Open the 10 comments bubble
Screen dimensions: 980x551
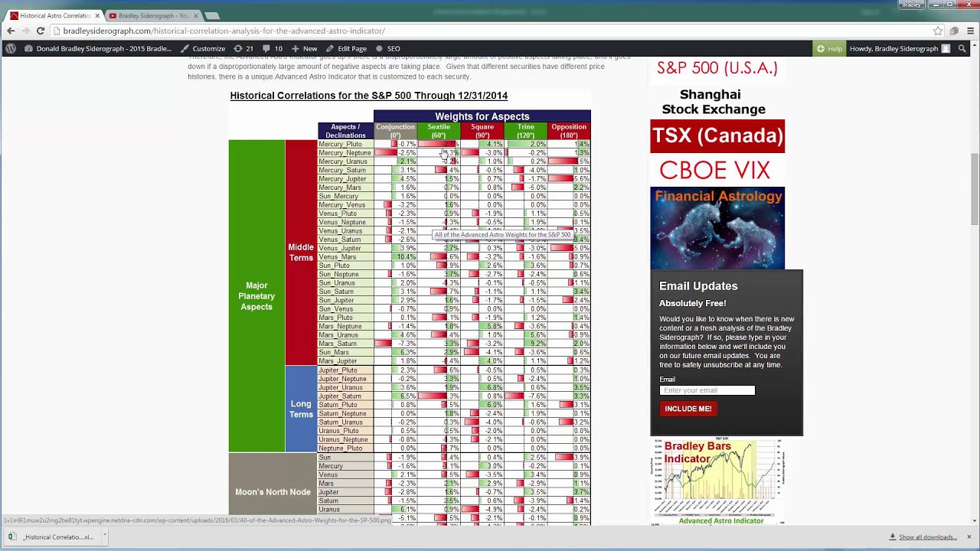pyautogui.click(x=272, y=48)
